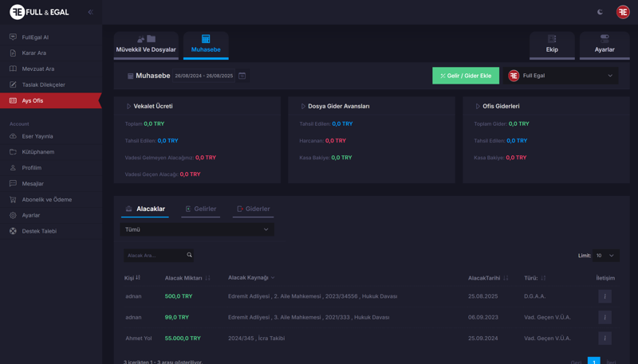
Task: Open actions menu for 500,0 TRY row
Action: coord(605,296)
